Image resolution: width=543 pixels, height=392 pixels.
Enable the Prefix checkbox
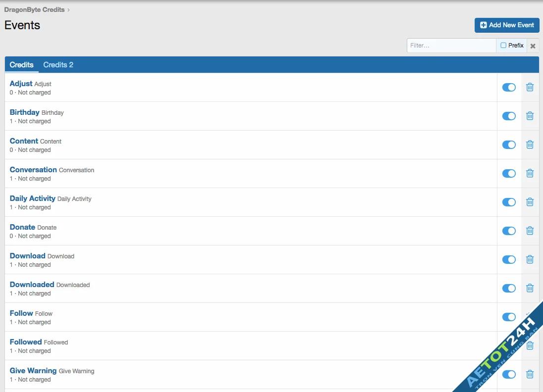pyautogui.click(x=503, y=46)
